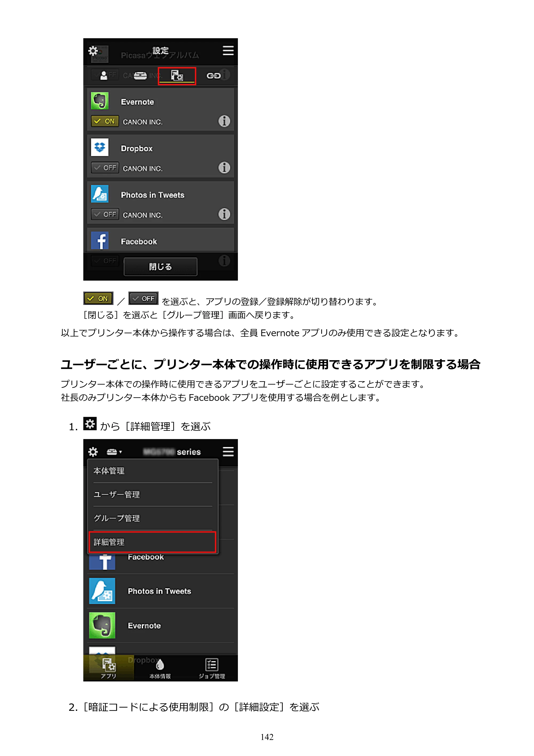Choose グループ管理 from the menu
This screenshot has height=756, width=534.
click(153, 518)
